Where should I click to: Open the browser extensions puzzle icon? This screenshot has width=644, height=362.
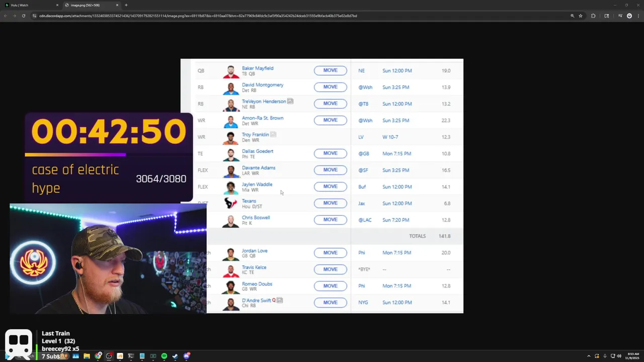tap(593, 16)
